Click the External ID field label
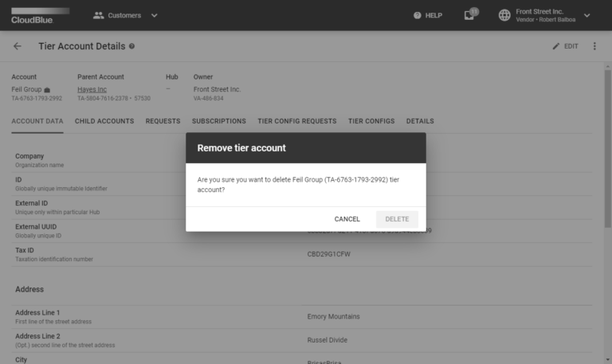The image size is (612, 364). click(31, 203)
